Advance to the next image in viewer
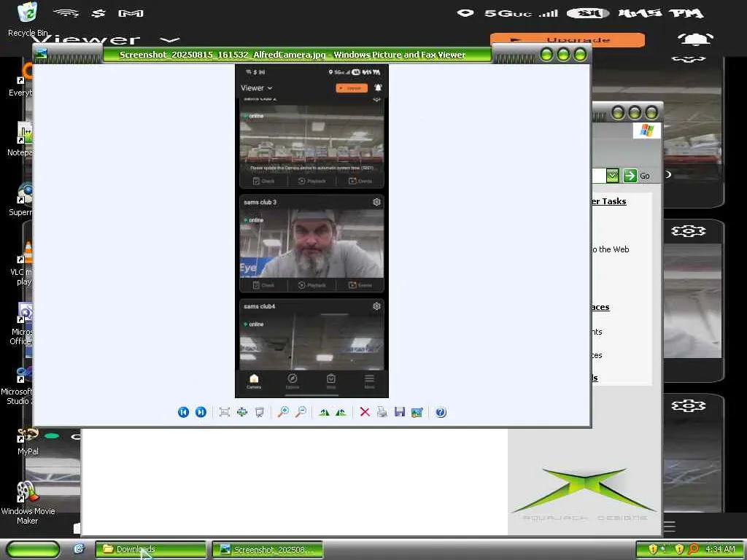Image resolution: width=747 pixels, height=560 pixels. point(201,412)
